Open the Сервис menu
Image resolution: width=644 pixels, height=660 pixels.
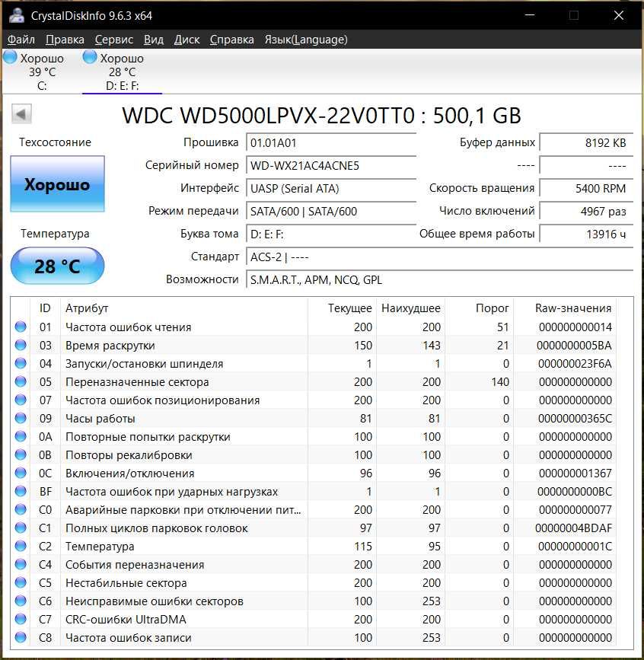pos(114,40)
